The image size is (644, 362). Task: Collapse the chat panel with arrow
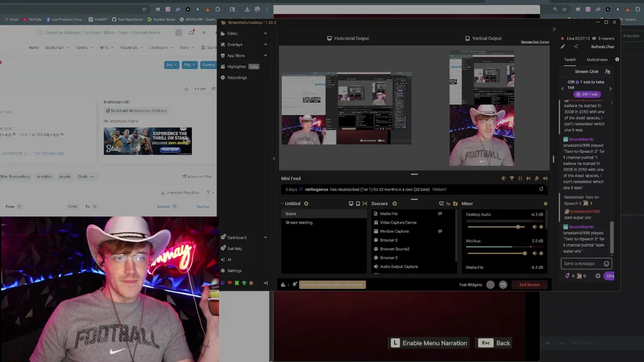[x=554, y=29]
